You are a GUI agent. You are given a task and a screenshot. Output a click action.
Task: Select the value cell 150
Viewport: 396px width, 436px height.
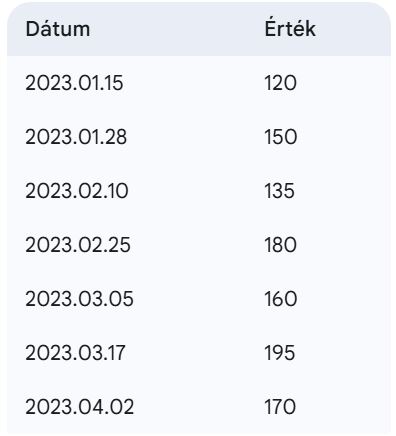click(281, 137)
